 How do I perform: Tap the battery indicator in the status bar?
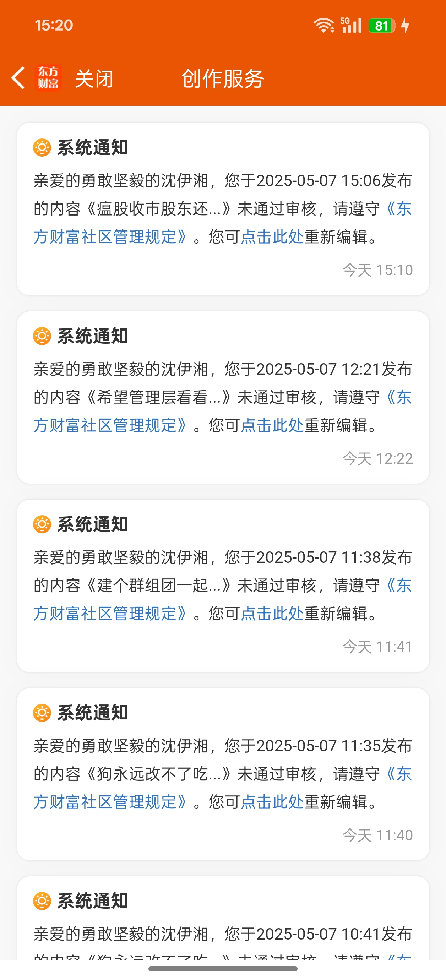382,26
